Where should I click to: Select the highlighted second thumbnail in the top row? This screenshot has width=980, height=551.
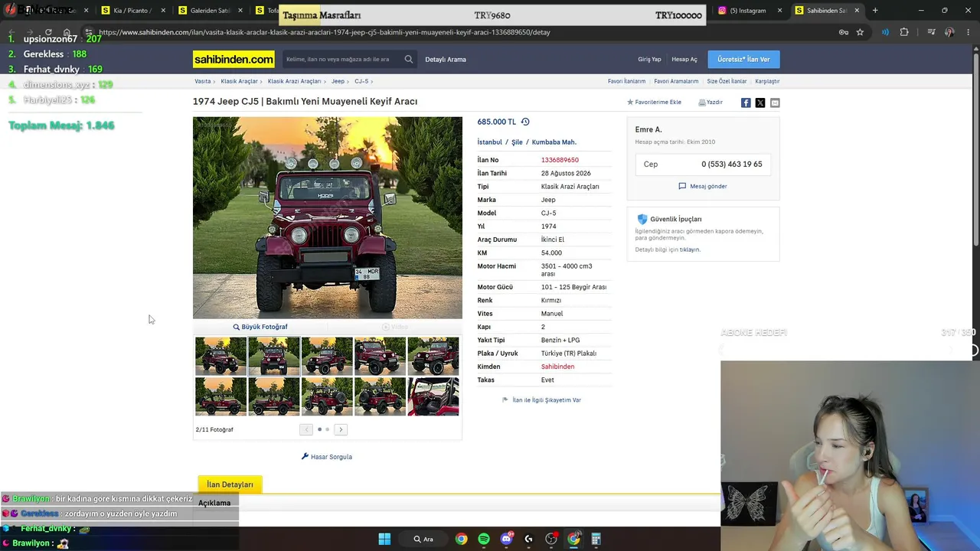point(274,356)
